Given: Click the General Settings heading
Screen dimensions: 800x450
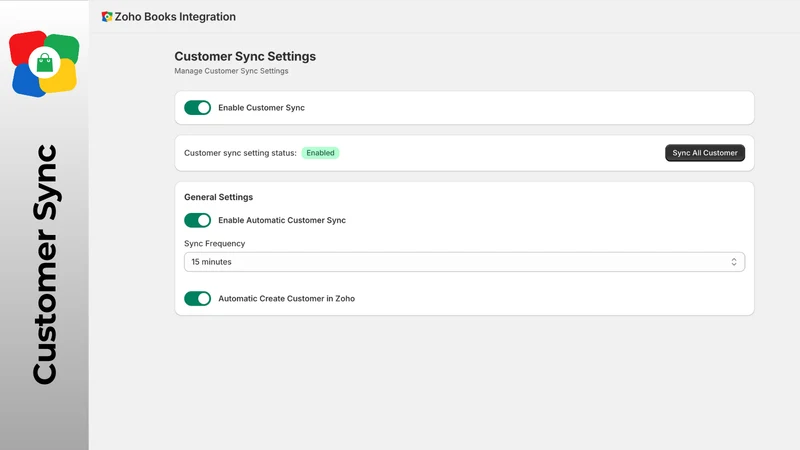Looking at the screenshot, I should click(218, 197).
